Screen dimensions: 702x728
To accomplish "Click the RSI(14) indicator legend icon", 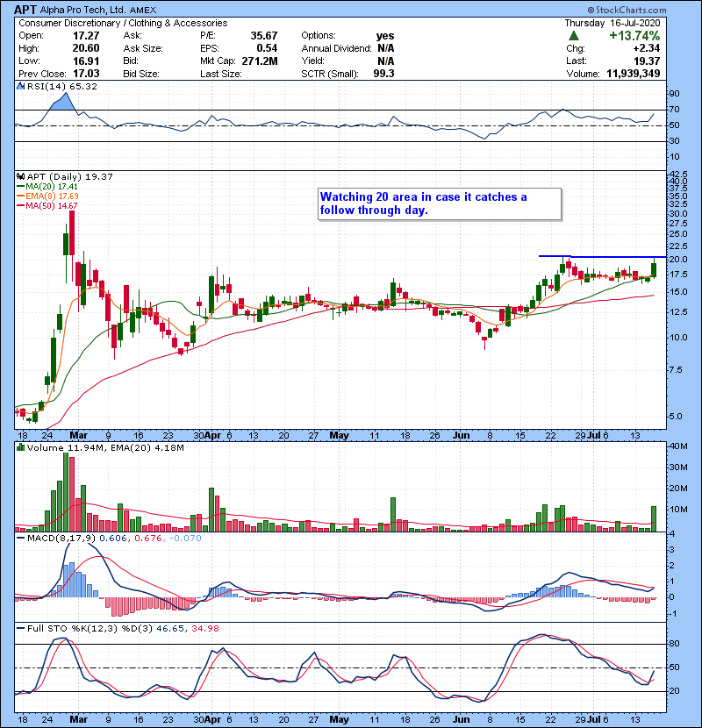I will [x=20, y=86].
